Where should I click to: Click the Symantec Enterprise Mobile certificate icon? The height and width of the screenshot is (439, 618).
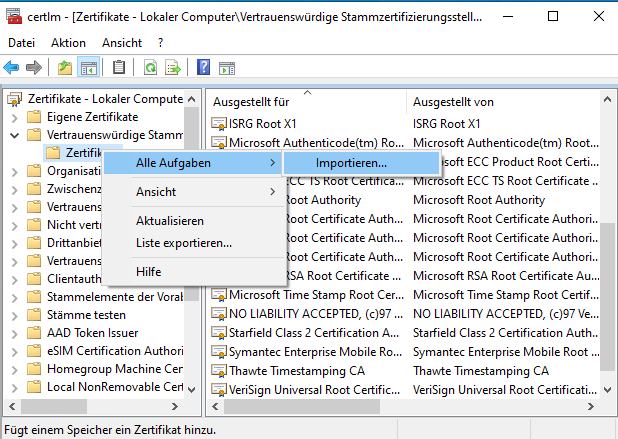tap(219, 352)
